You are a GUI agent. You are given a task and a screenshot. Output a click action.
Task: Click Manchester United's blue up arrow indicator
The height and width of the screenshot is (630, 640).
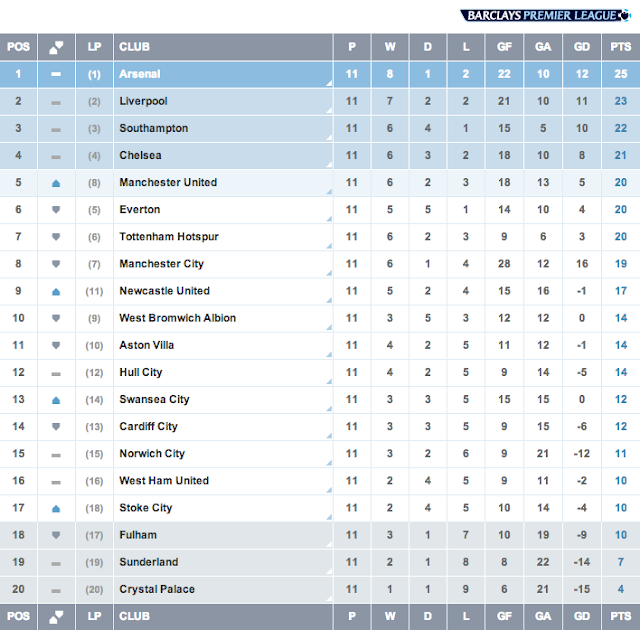(56, 183)
